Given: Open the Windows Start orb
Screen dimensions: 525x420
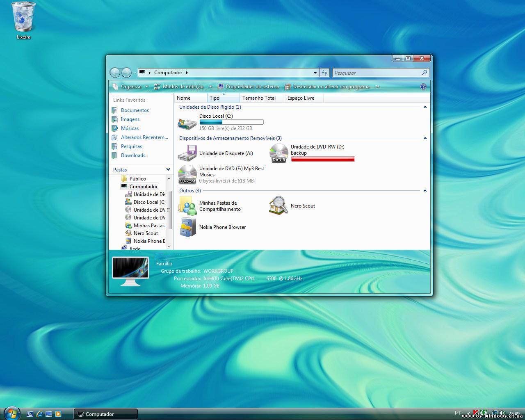Looking at the screenshot, I should click(11, 413).
